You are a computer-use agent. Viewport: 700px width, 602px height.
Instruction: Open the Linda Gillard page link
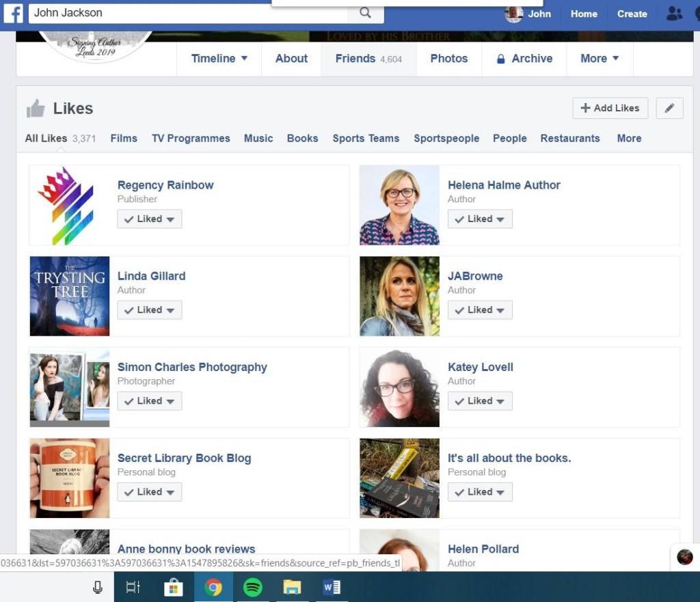point(151,276)
